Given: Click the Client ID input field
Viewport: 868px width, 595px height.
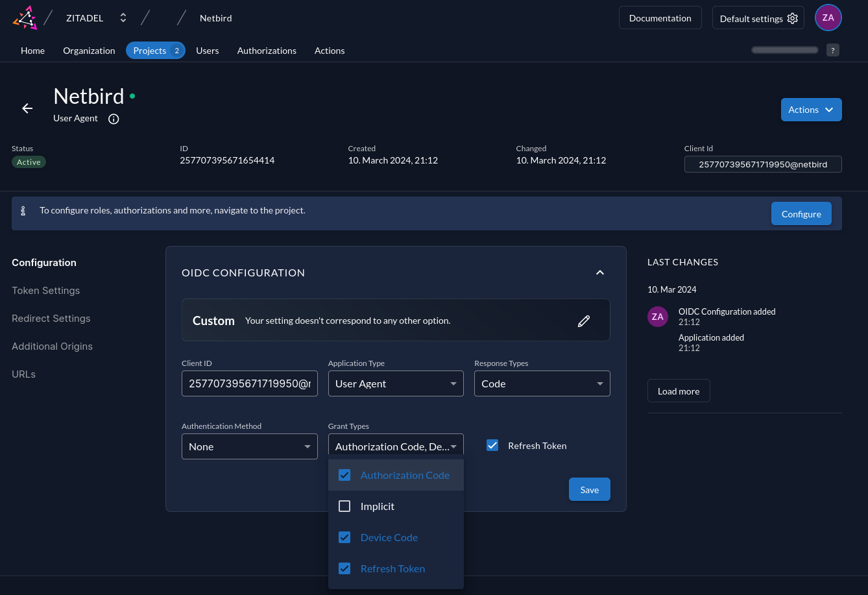Looking at the screenshot, I should 250,383.
